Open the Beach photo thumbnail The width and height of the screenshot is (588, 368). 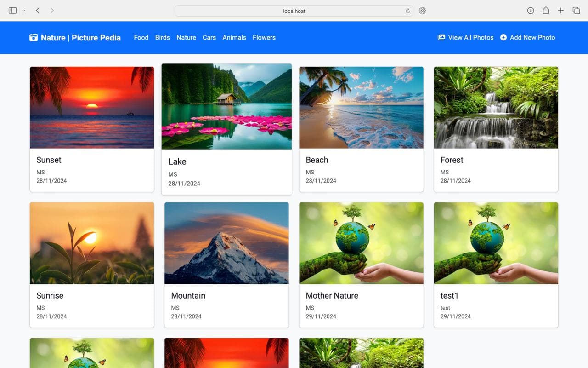361,108
